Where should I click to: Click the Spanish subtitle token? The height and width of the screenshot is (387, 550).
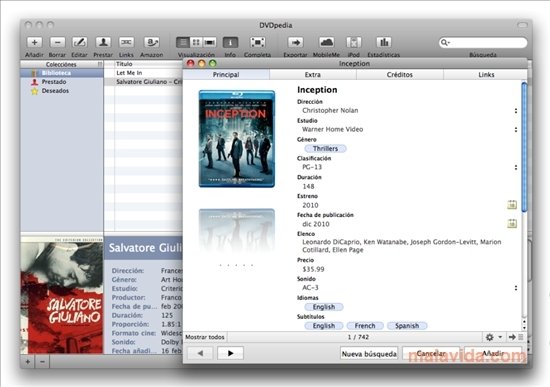pos(407,326)
